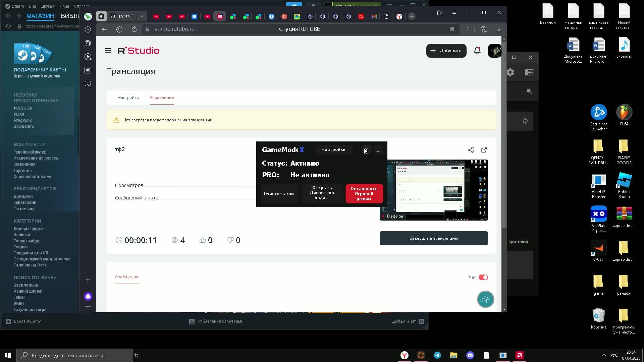Open Alice assistant in browser sidebar
644x362 pixels.
88,296
